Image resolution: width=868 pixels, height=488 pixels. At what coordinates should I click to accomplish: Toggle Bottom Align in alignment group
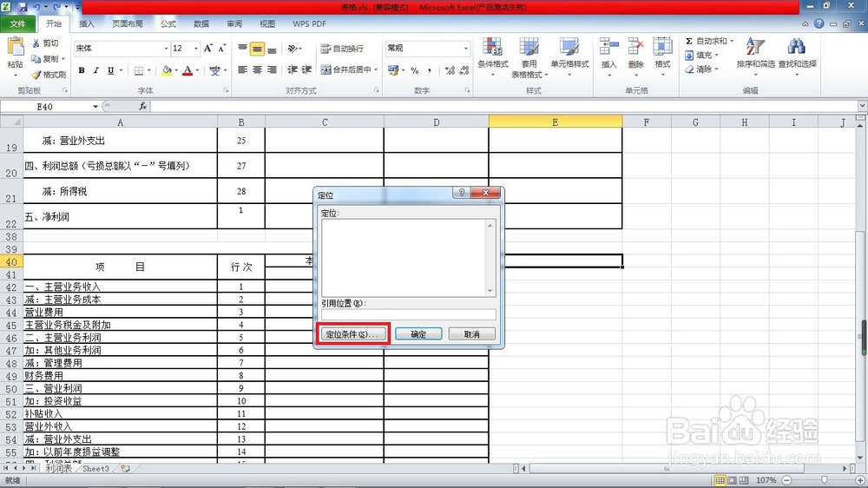pos(272,49)
